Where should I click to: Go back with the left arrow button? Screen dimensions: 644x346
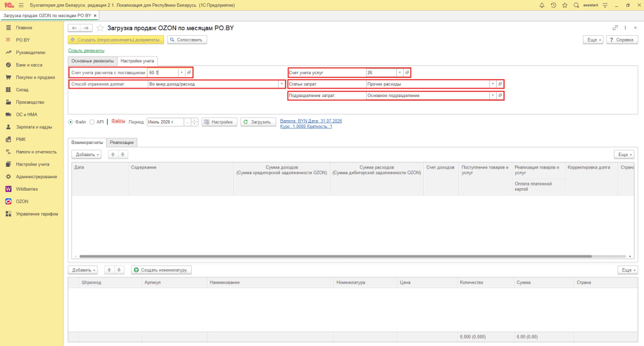[74, 28]
